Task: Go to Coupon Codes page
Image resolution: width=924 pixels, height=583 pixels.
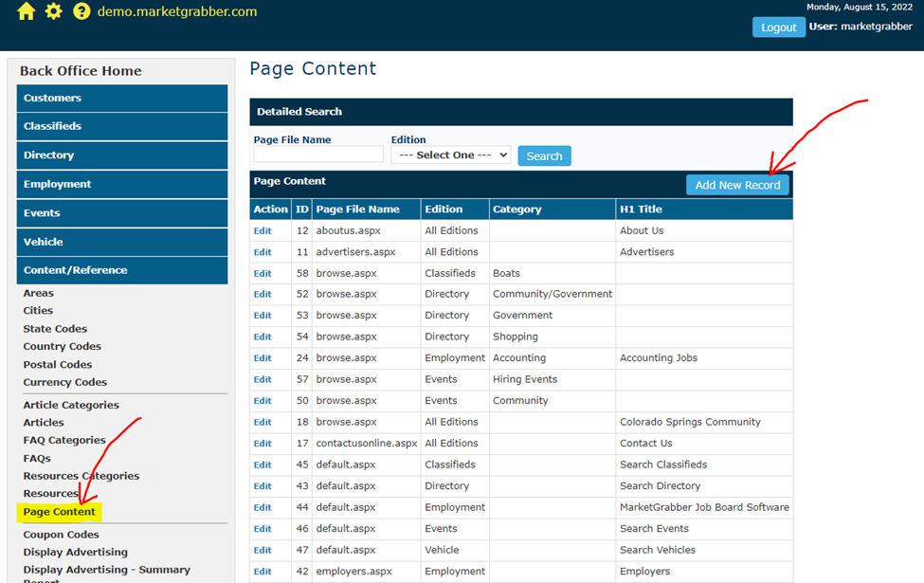Action: pyautogui.click(x=61, y=535)
